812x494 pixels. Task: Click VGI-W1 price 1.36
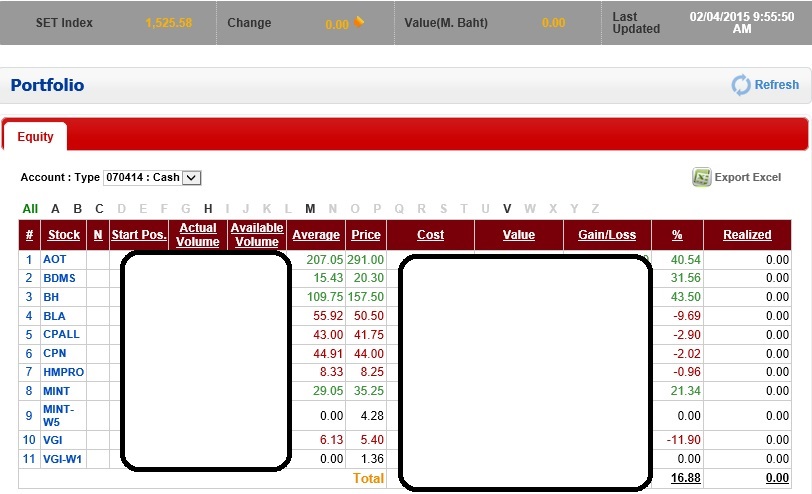point(372,459)
